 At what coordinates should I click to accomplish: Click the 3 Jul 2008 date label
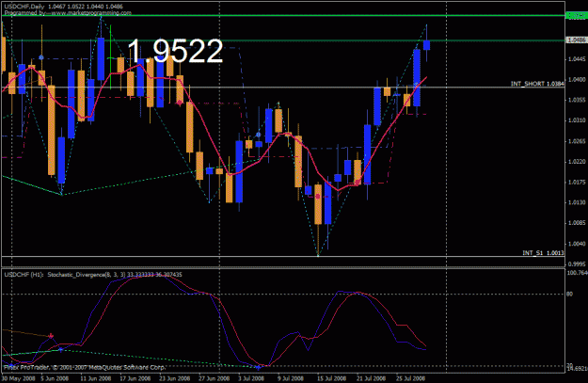click(251, 378)
